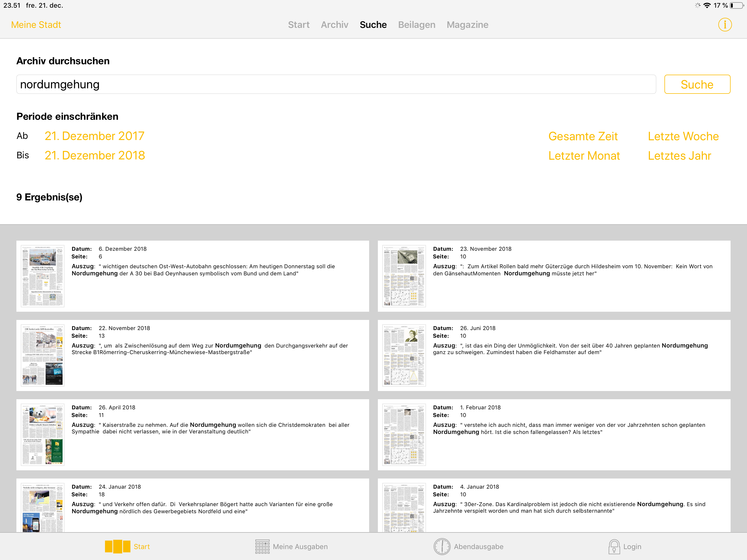
Task: Open the 6. Dezember 2018 page thumbnail
Action: (43, 276)
